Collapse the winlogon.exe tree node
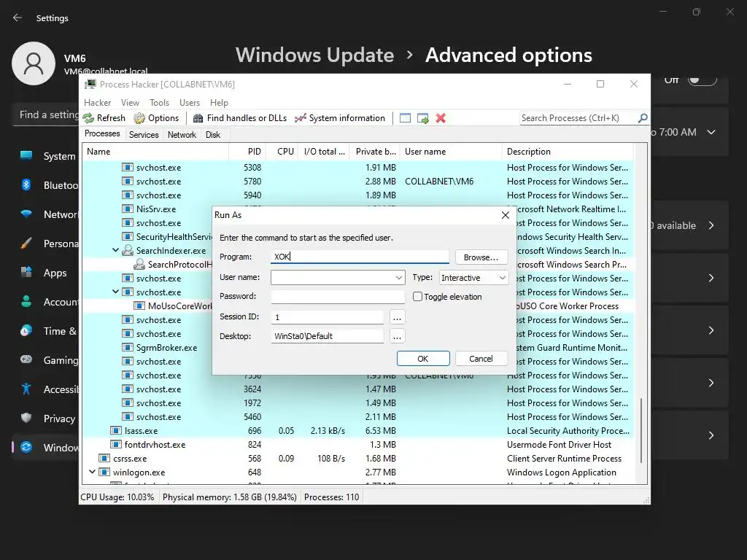This screenshot has width=747, height=560. [92, 472]
